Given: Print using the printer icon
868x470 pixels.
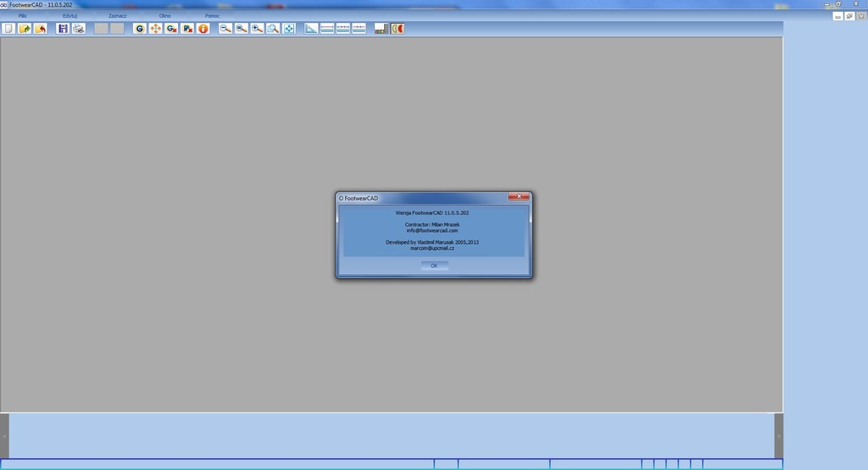Looking at the screenshot, I should click(79, 29).
